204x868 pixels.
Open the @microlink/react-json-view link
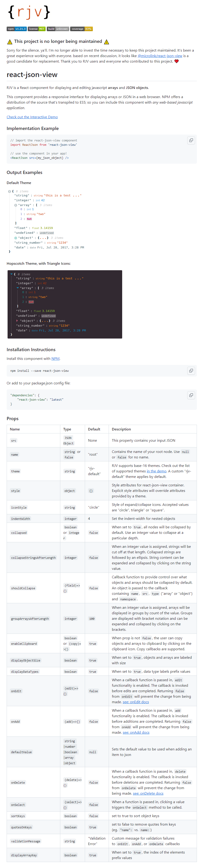point(160,56)
